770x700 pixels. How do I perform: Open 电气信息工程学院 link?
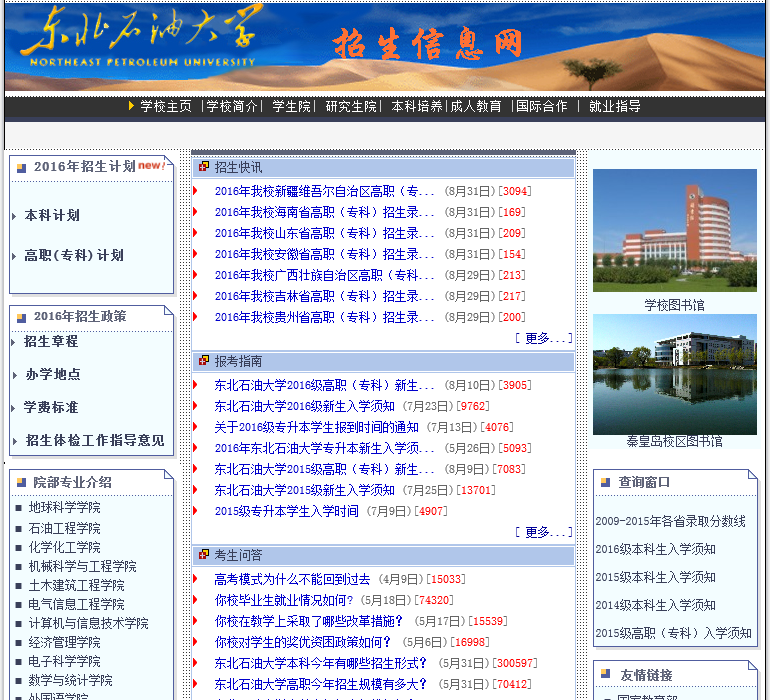(x=77, y=604)
